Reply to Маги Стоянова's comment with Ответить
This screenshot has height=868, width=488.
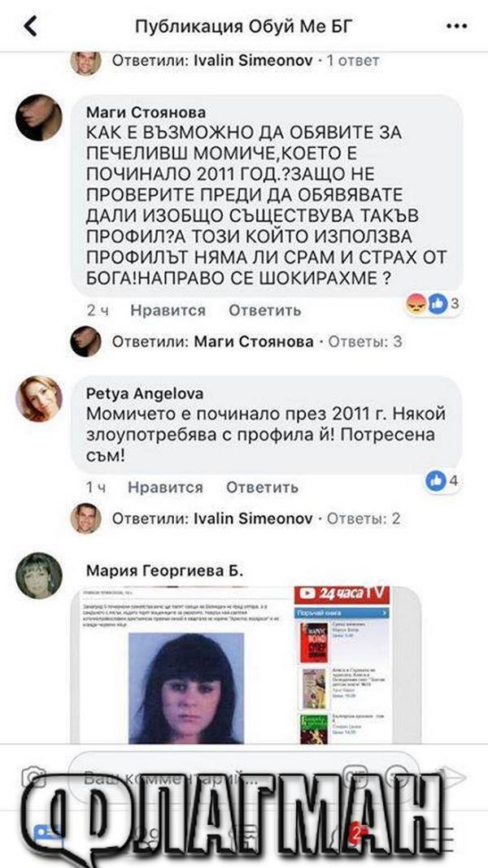click(x=265, y=310)
